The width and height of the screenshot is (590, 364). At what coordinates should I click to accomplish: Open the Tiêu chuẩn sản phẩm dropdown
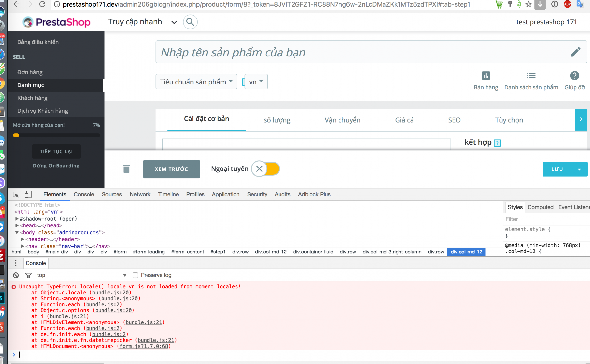pos(196,82)
